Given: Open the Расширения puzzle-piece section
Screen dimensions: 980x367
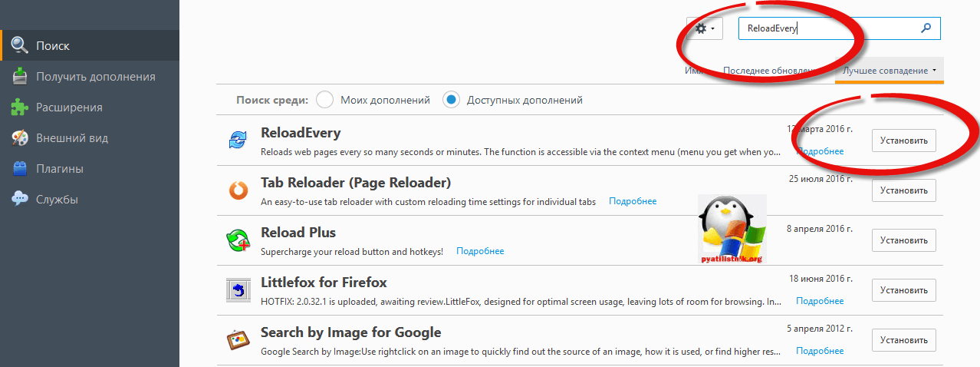Looking at the screenshot, I should (x=69, y=107).
